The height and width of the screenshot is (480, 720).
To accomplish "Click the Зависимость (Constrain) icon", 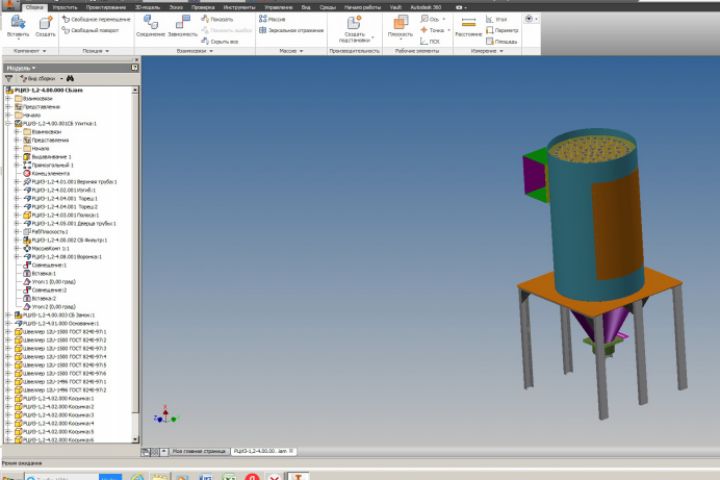I will click(x=183, y=22).
